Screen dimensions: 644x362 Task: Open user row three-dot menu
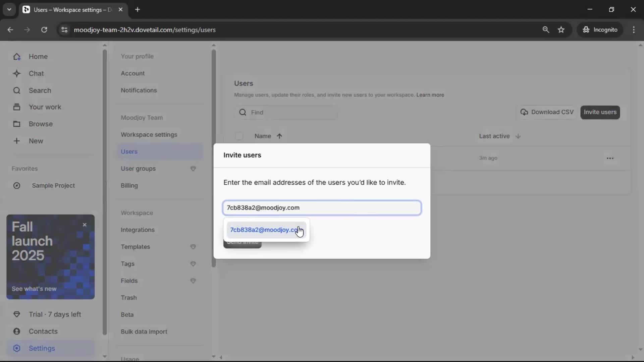point(610,158)
